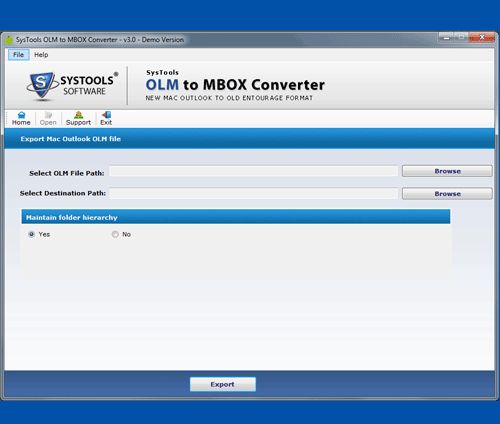
Task: Click the Select OLM File Path field
Action: point(254,171)
